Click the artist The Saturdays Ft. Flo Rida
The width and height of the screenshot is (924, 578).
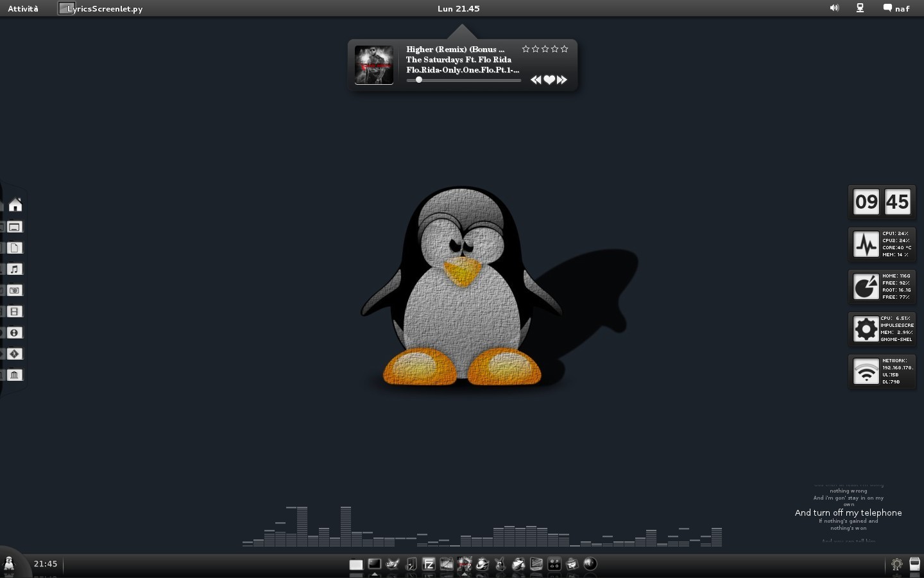(x=459, y=60)
